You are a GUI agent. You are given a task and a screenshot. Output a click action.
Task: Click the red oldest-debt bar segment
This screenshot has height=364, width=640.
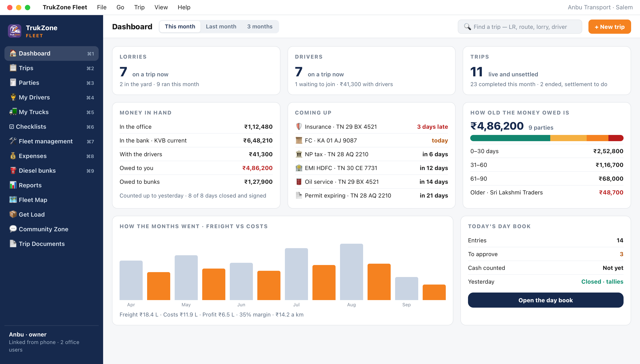pos(616,138)
